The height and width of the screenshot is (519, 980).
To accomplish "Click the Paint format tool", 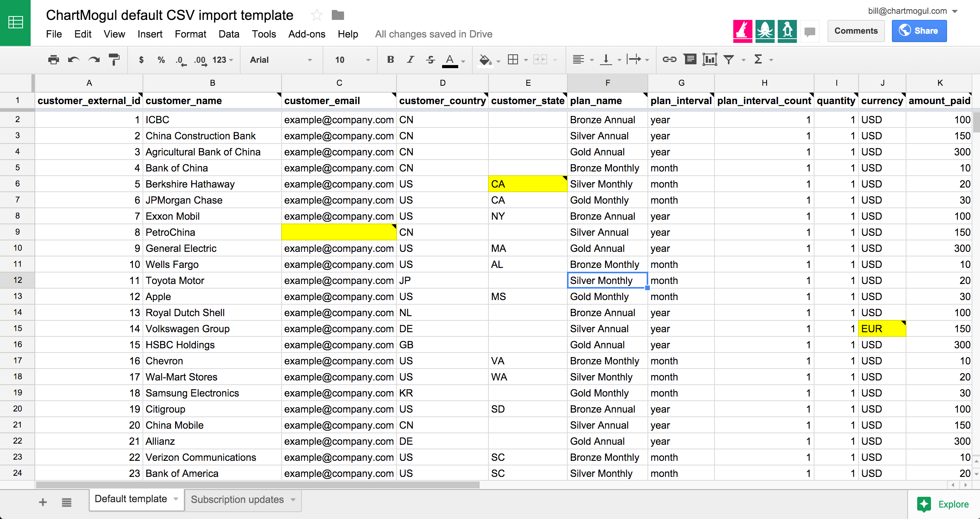I will click(x=113, y=60).
